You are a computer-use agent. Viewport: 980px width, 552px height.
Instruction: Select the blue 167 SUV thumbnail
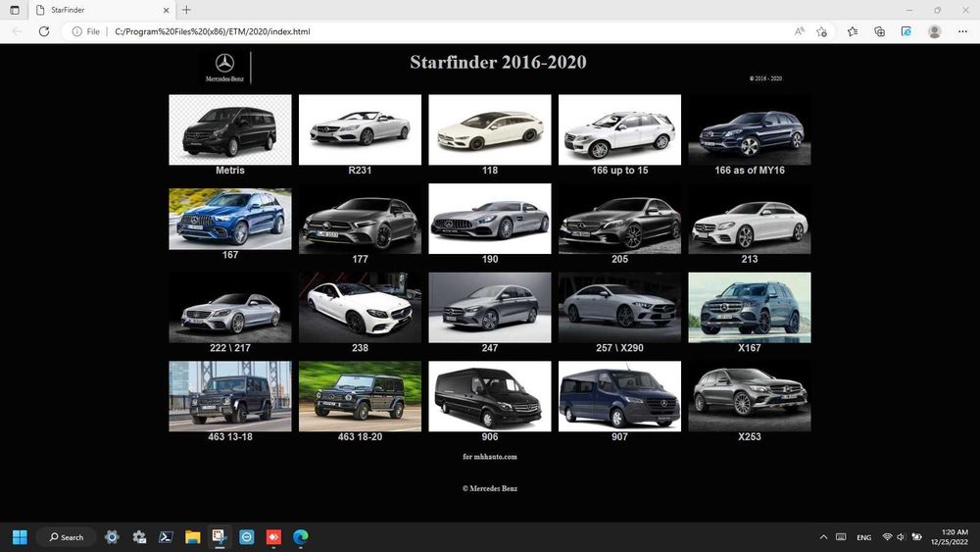[x=230, y=219]
